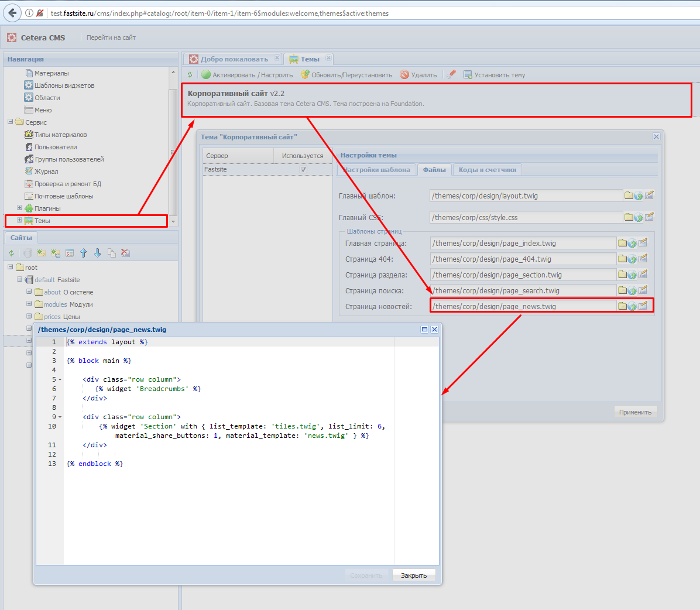The height and width of the screenshot is (610, 700).
Task: Click Обновить/Переустановить button
Action: click(x=346, y=75)
